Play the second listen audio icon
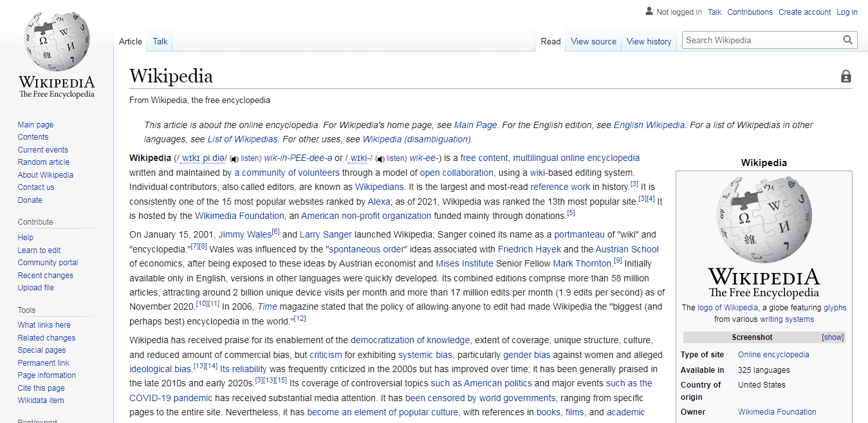The image size is (868, 423). click(381, 158)
